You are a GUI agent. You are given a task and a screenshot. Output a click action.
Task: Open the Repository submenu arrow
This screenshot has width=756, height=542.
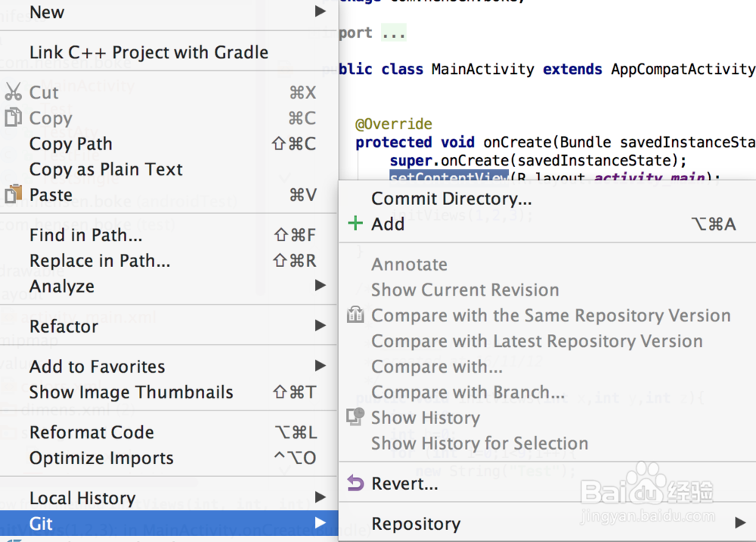tap(739, 523)
